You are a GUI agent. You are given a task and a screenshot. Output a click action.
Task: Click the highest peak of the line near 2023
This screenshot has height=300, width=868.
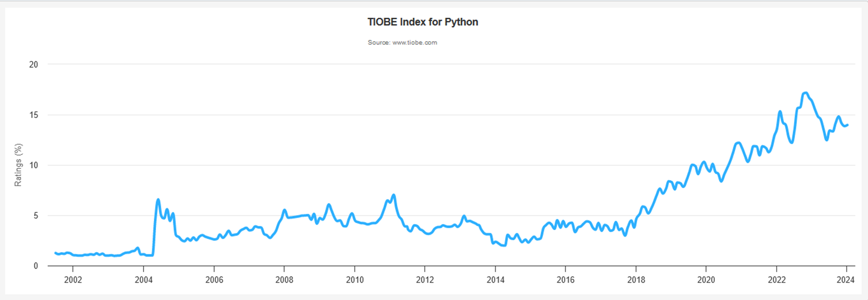click(806, 93)
